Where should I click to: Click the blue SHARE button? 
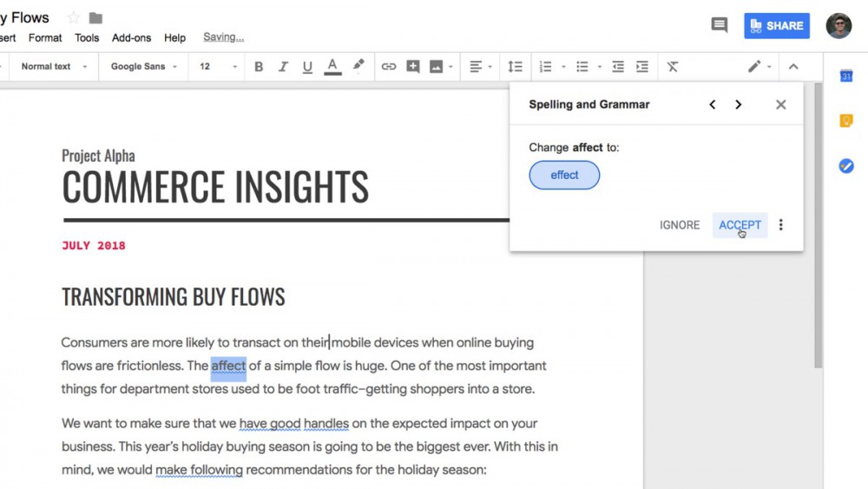[776, 26]
